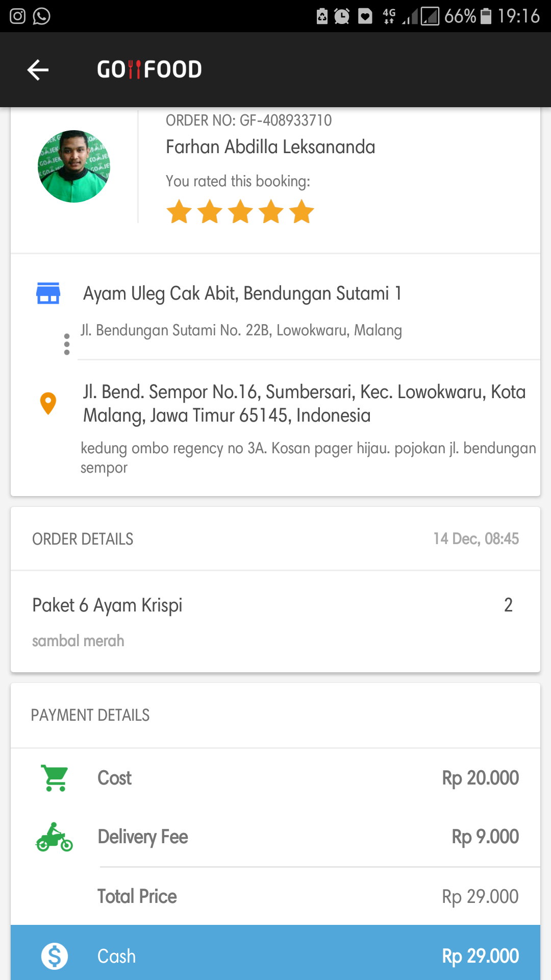Tap the Cash dollar coin icon
The width and height of the screenshot is (551, 980).
coord(55,956)
